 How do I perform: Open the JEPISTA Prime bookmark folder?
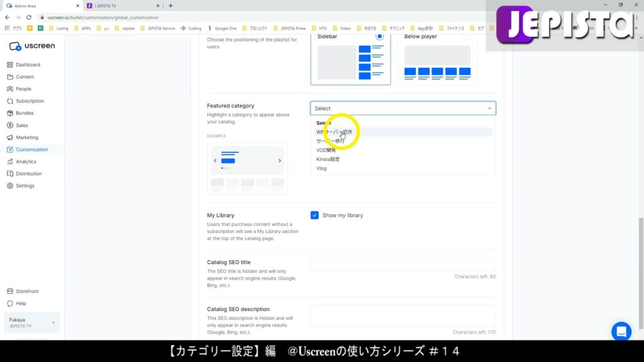pos(289,28)
